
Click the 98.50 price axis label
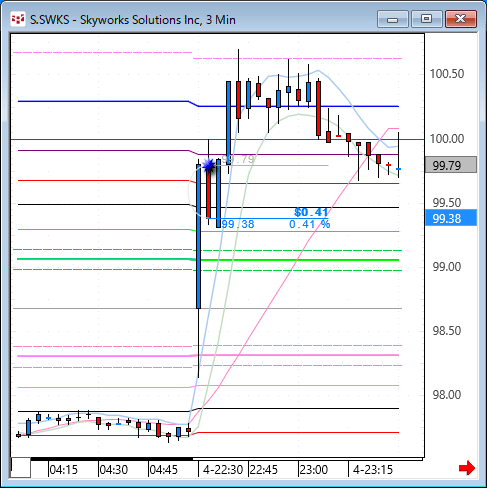click(447, 331)
